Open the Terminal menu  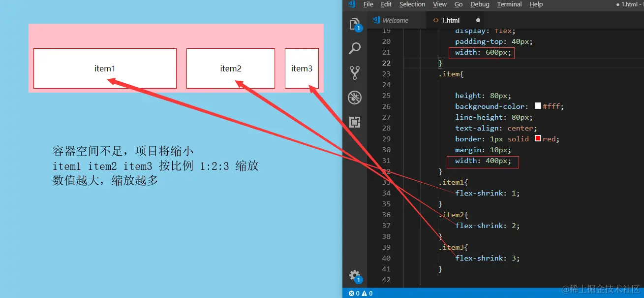click(x=509, y=4)
